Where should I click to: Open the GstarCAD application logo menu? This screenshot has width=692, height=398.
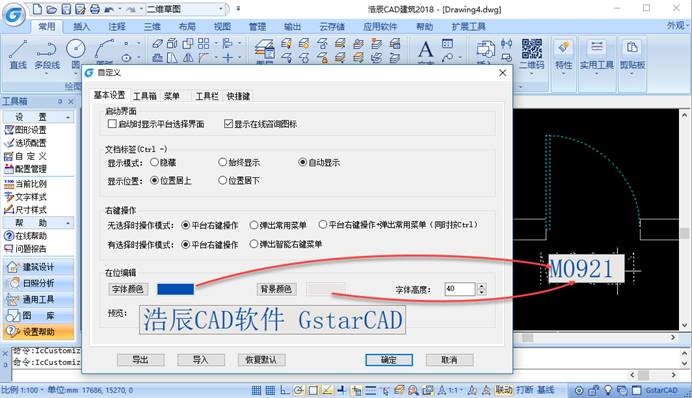pyautogui.click(x=14, y=14)
